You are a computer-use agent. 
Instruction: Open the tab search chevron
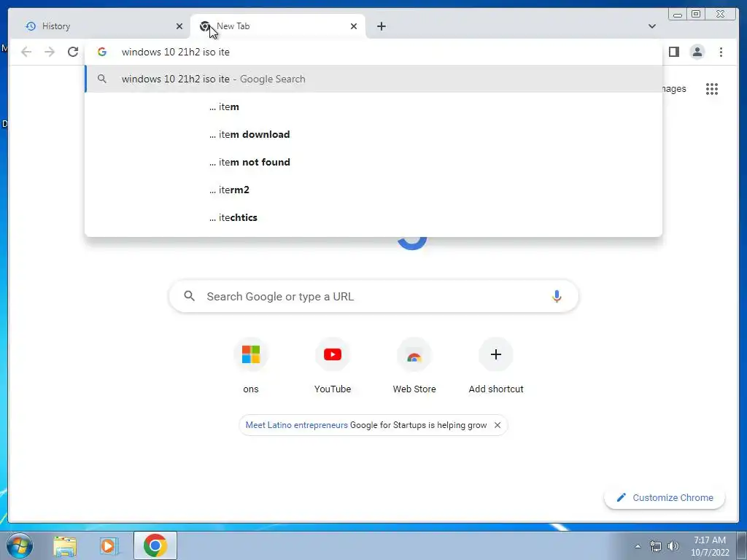pos(652,26)
